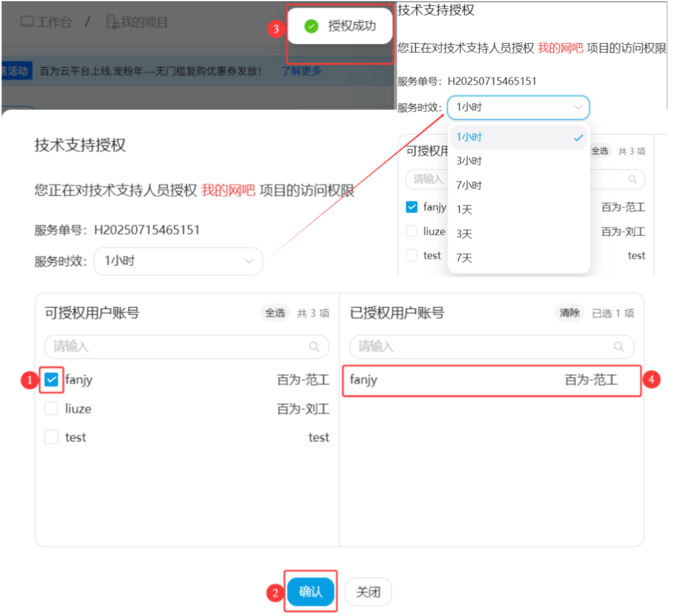
Task: Choose 7天 in the service duration list
Action: [x=465, y=258]
